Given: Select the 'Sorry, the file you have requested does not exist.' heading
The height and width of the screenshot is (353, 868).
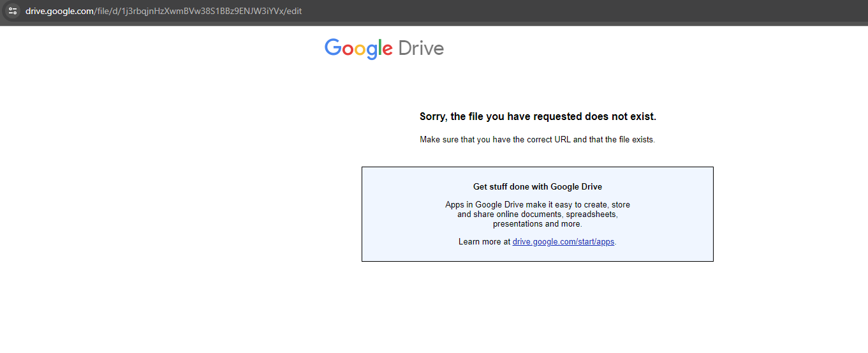Looking at the screenshot, I should pyautogui.click(x=538, y=117).
